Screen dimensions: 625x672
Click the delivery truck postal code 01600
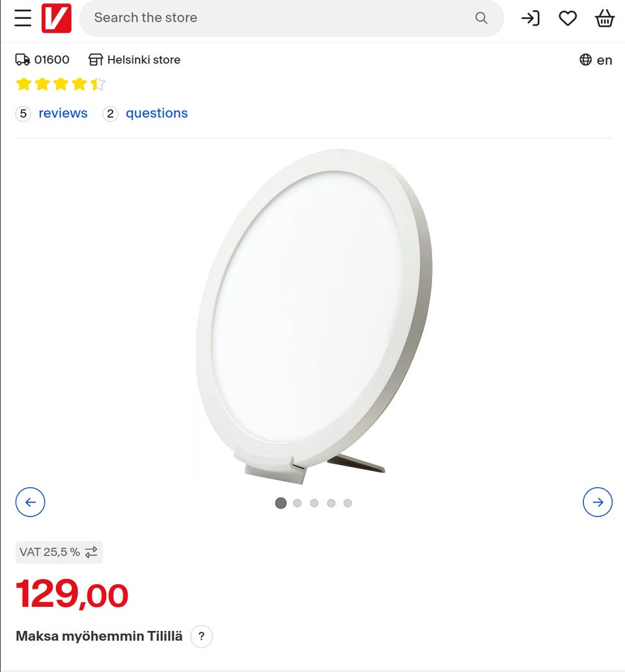(42, 60)
